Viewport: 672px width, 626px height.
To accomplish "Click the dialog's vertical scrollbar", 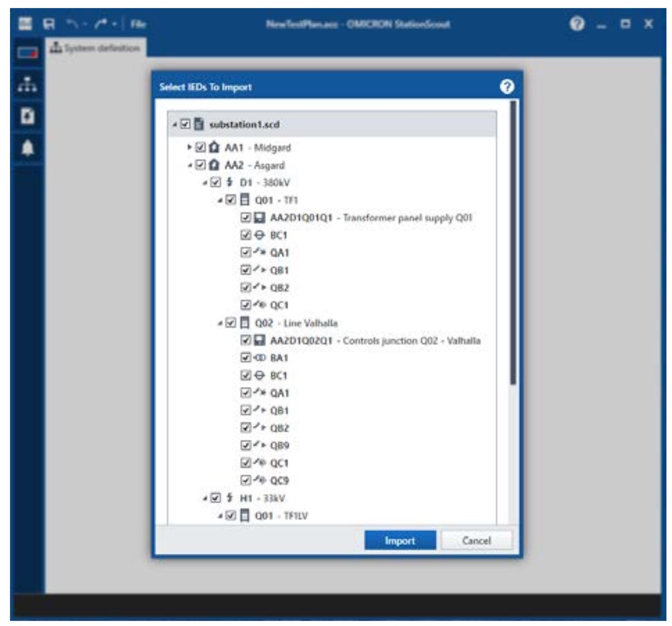I will pos(512,242).
